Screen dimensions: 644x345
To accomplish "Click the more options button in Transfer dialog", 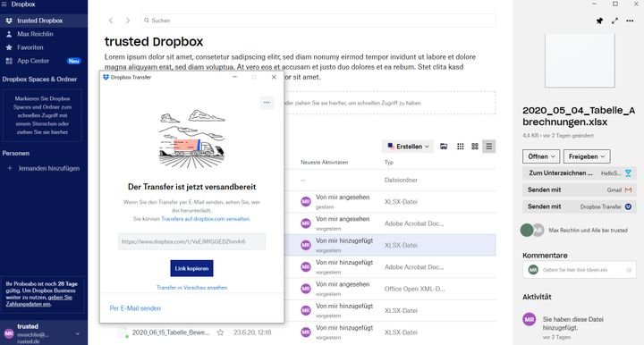I will click(x=267, y=103).
